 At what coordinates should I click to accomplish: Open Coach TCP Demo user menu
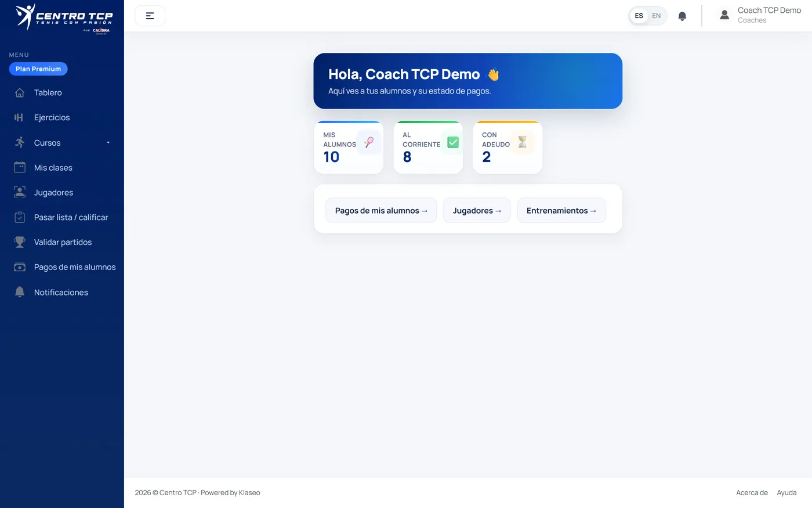[x=760, y=15]
